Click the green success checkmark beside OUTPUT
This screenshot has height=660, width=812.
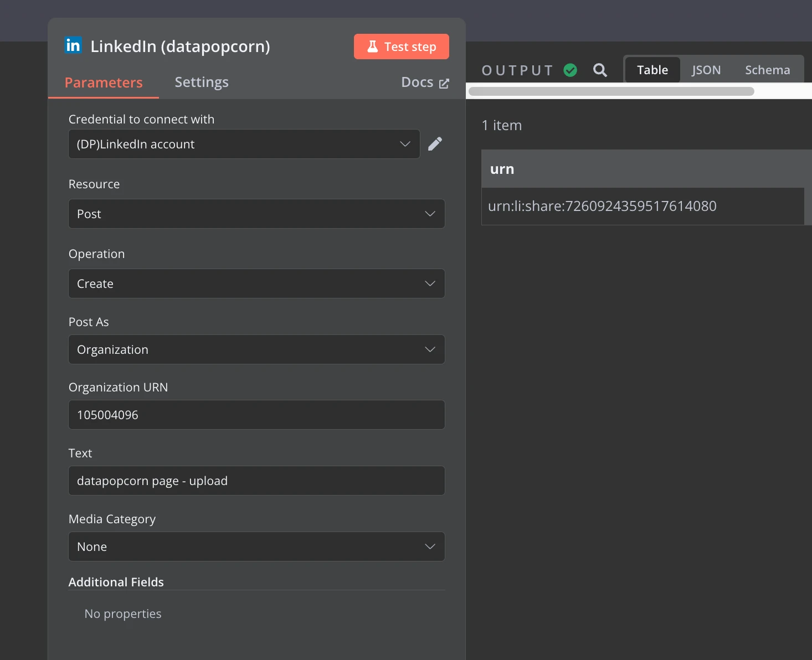pos(571,70)
